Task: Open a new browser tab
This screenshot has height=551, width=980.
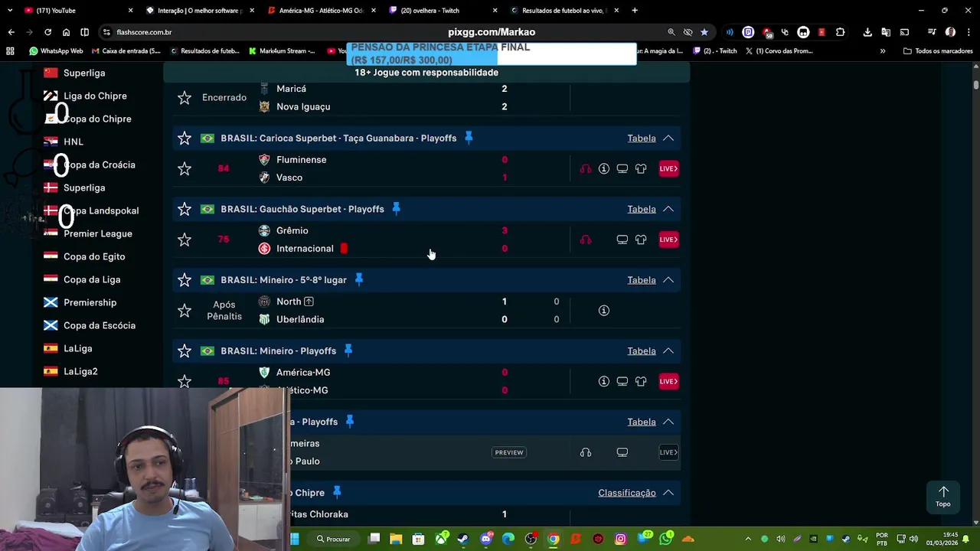Action: (635, 11)
